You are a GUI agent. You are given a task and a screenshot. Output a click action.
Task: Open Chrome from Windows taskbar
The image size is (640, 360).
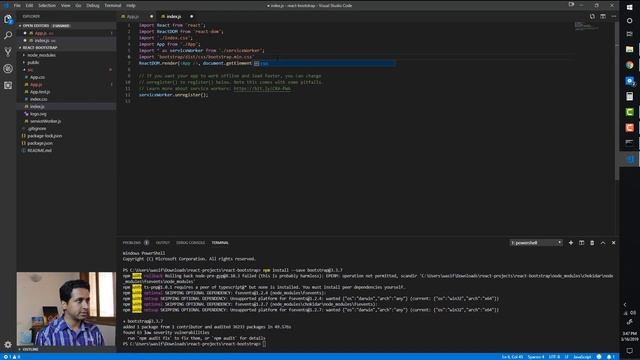tap(629, 65)
